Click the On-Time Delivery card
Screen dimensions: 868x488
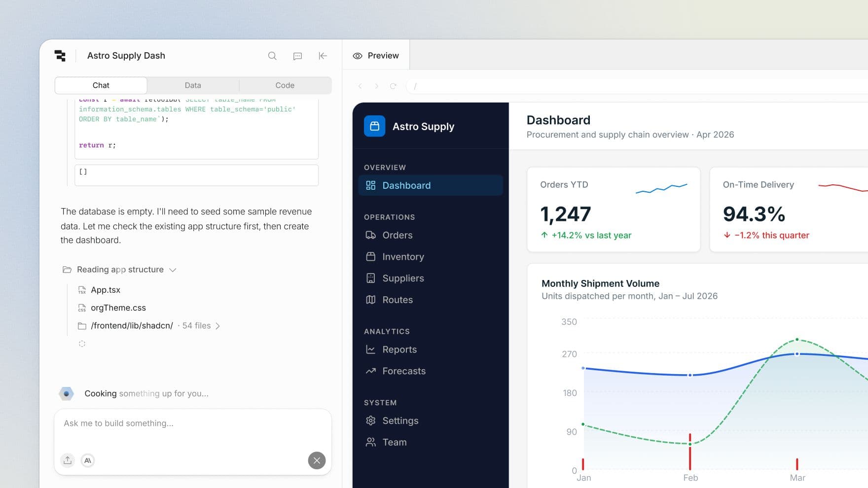tap(789, 209)
